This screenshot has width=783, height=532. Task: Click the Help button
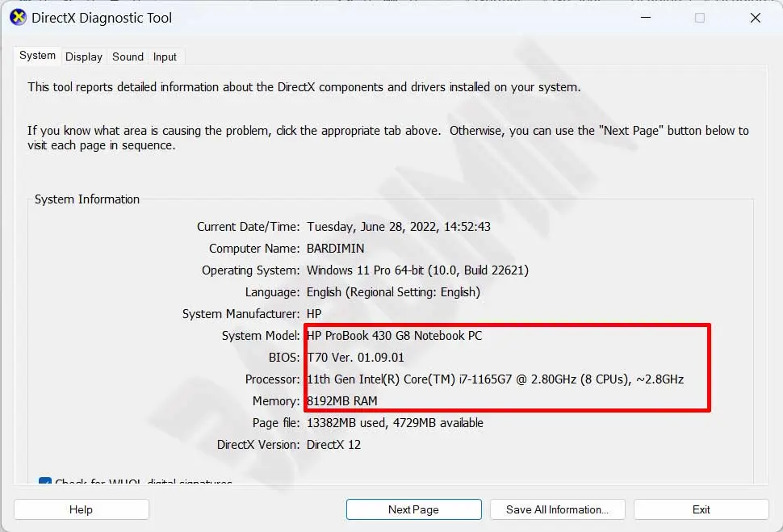coord(82,509)
